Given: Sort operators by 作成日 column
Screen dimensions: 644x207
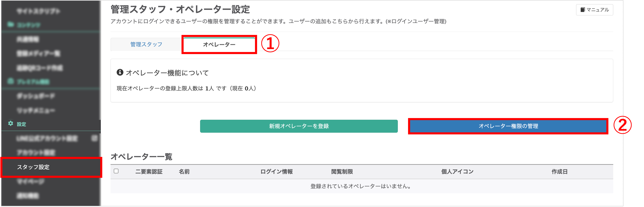Looking at the screenshot, I should (559, 172).
